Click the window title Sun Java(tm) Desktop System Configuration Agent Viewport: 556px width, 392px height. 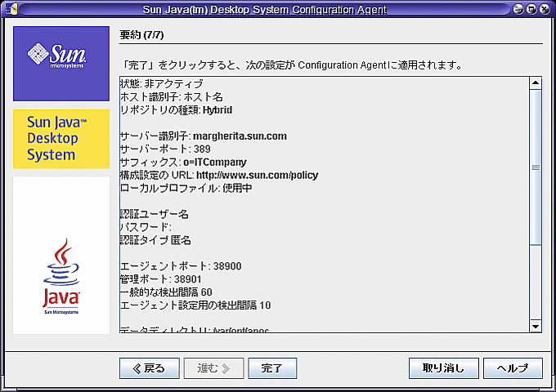[265, 9]
